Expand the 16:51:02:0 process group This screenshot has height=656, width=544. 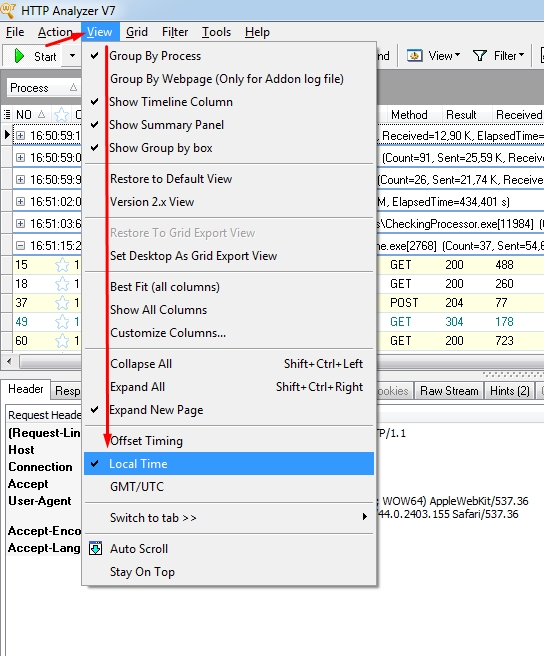pyautogui.click(x=20, y=201)
